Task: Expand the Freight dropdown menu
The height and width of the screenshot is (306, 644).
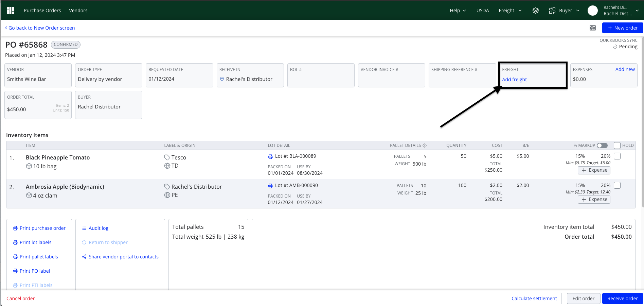Action: 510,11
